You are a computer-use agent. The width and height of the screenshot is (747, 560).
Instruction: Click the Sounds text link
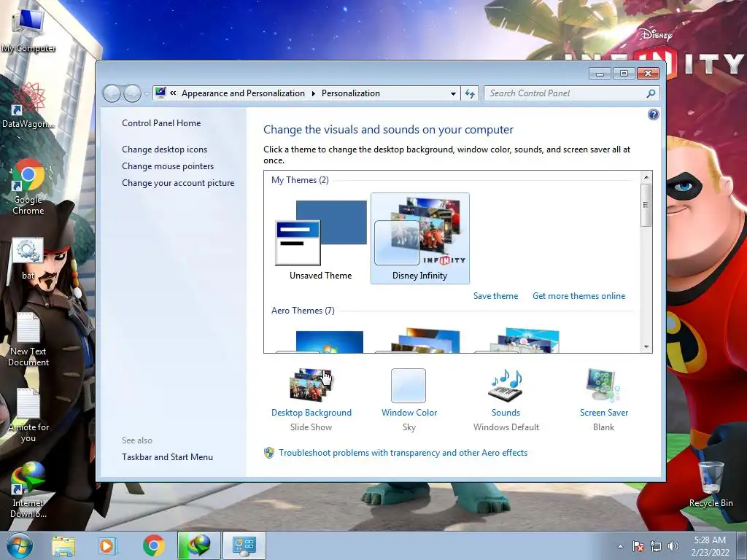(506, 413)
